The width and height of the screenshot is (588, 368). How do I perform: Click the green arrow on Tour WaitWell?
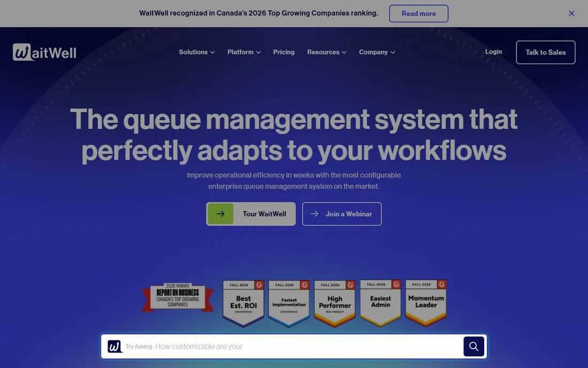[x=220, y=214]
